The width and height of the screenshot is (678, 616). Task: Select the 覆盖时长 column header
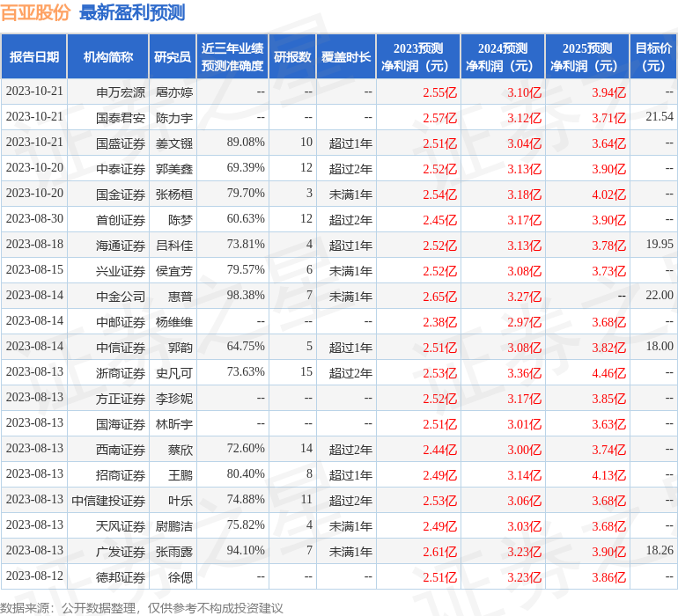346,56
